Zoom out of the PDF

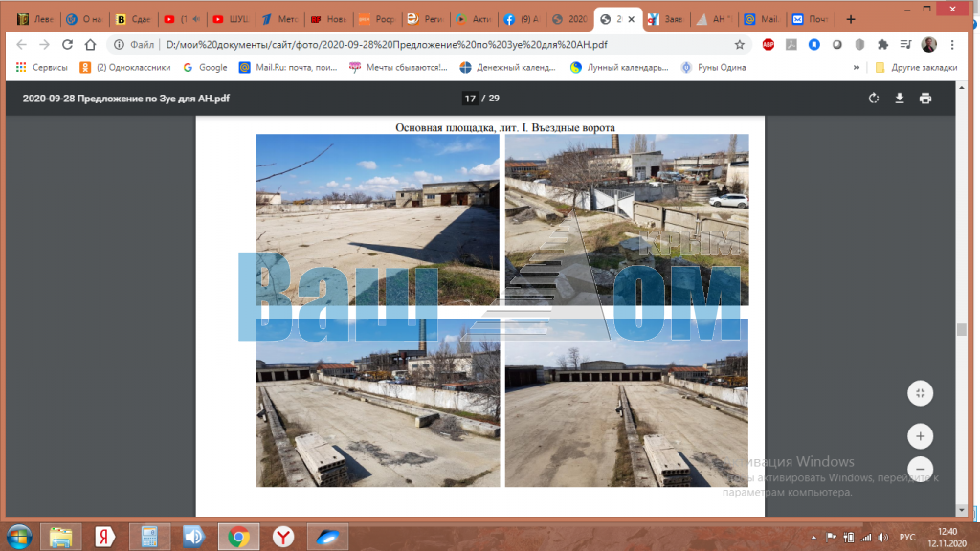[x=920, y=469]
